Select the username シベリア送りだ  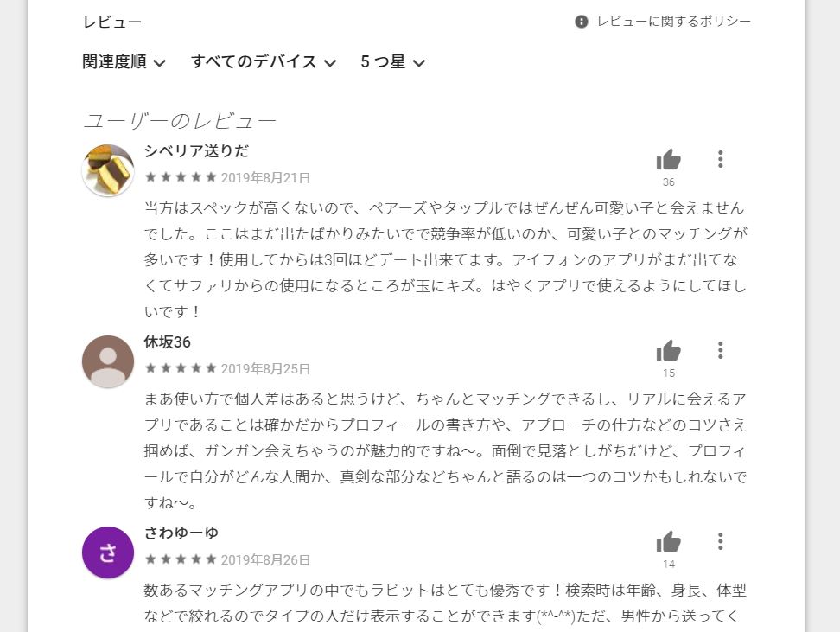click(197, 151)
